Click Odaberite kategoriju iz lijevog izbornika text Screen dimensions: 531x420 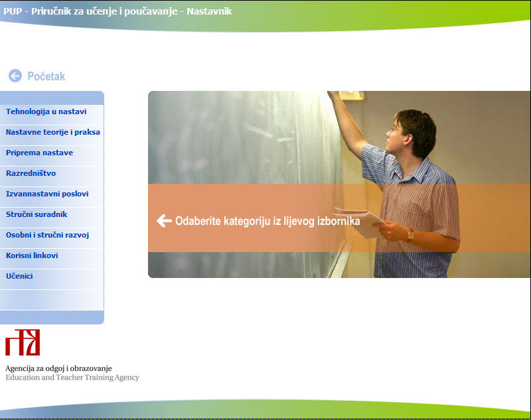(x=267, y=221)
